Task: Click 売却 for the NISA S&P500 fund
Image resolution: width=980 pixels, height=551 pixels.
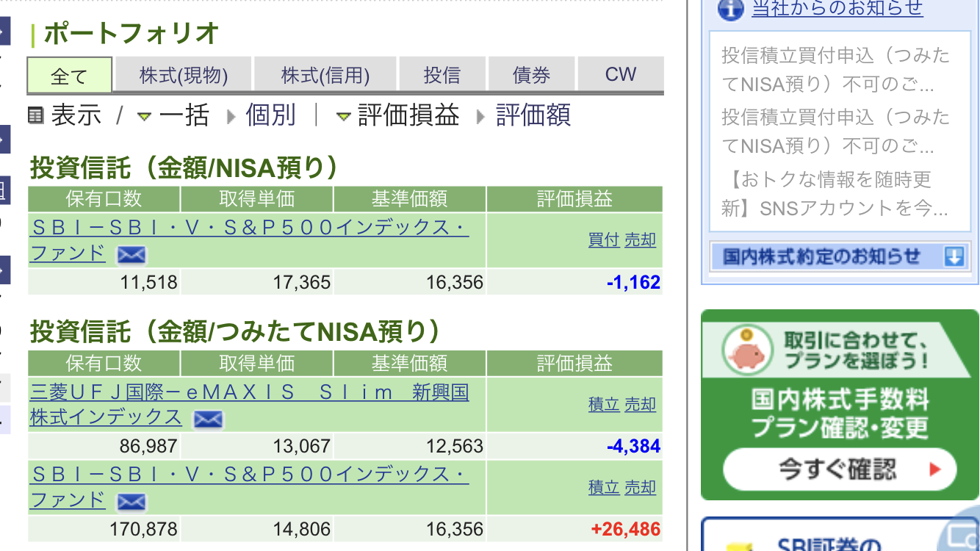Action: 641,240
